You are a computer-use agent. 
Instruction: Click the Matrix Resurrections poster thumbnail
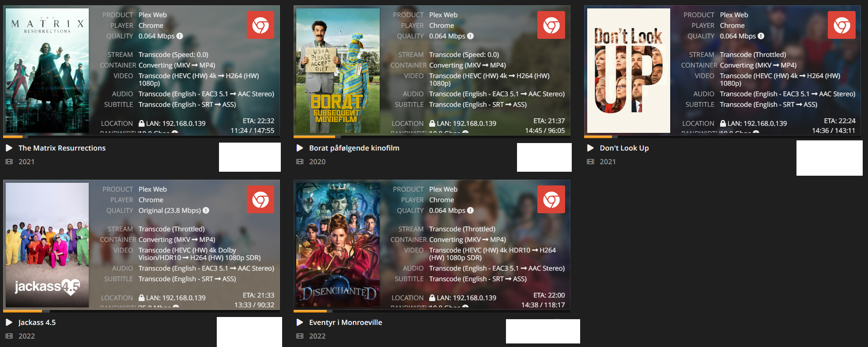(47, 71)
